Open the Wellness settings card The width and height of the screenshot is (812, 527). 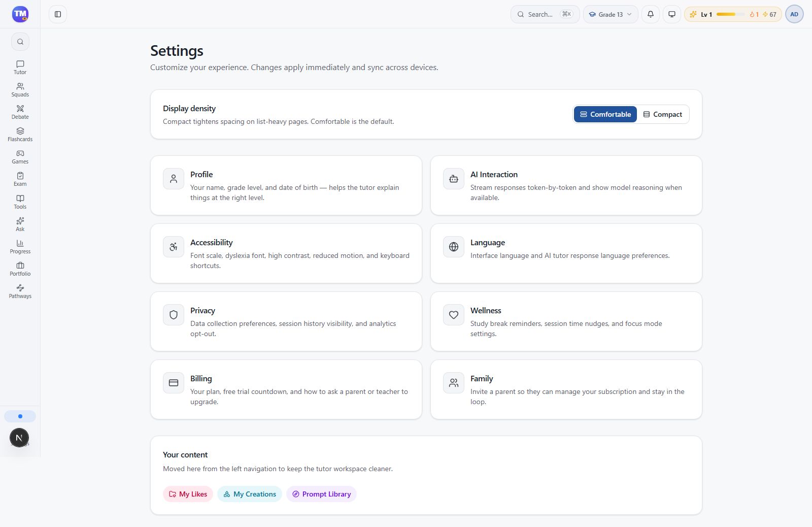(x=566, y=321)
